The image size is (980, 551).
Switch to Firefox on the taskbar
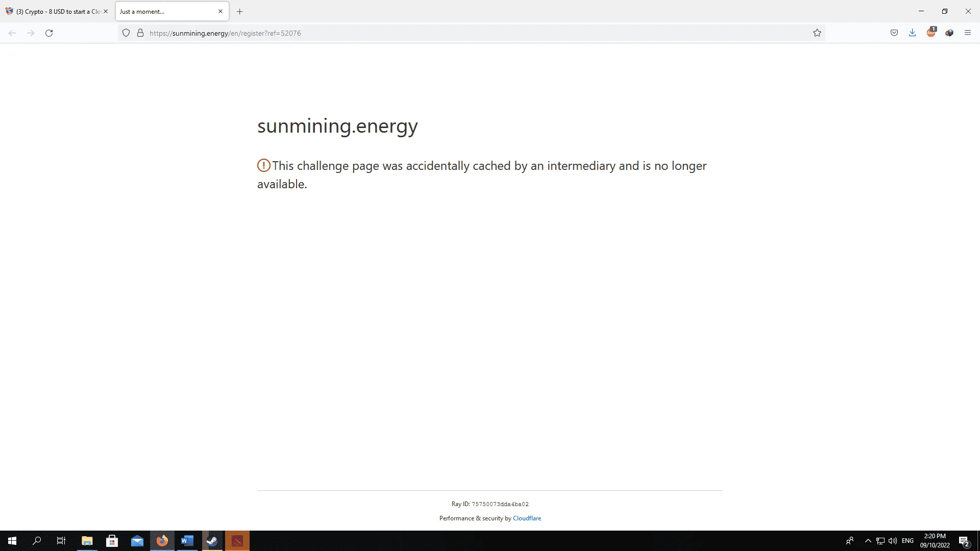[x=162, y=541]
